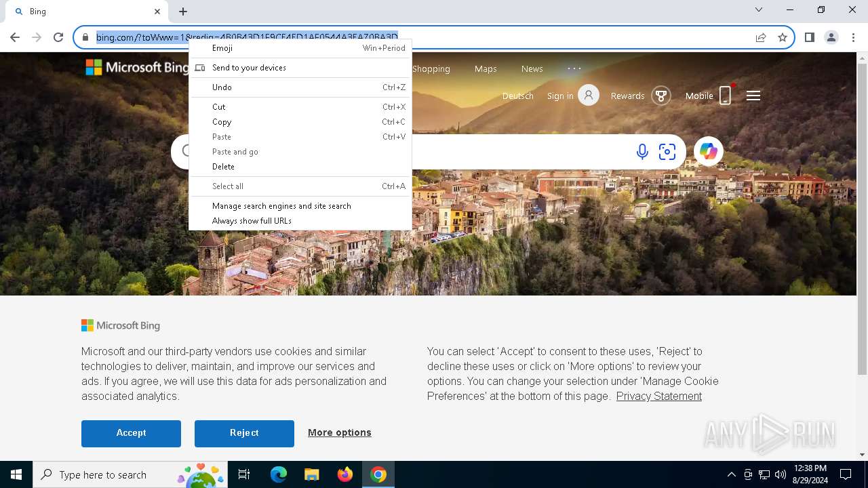This screenshot has height=488, width=868.
Task: Open File Explorer from taskbar
Action: 312,474
